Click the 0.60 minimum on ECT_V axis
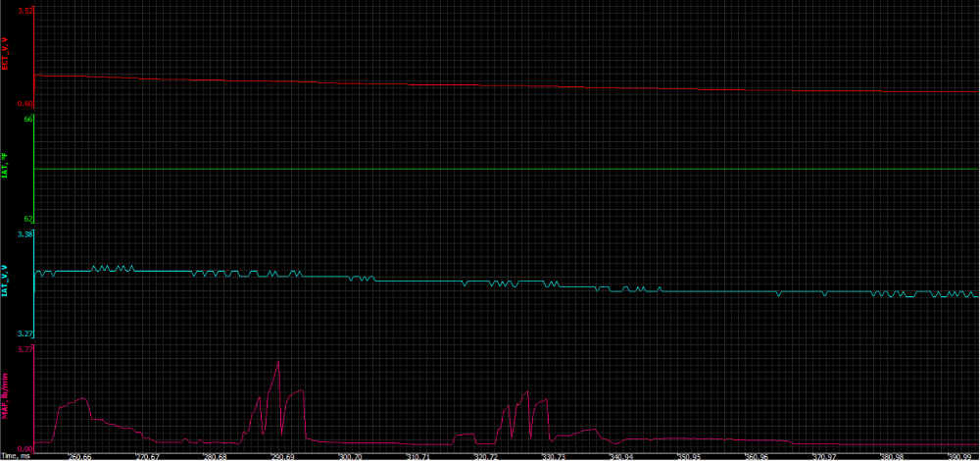Image resolution: width=980 pixels, height=461 pixels. [25, 102]
